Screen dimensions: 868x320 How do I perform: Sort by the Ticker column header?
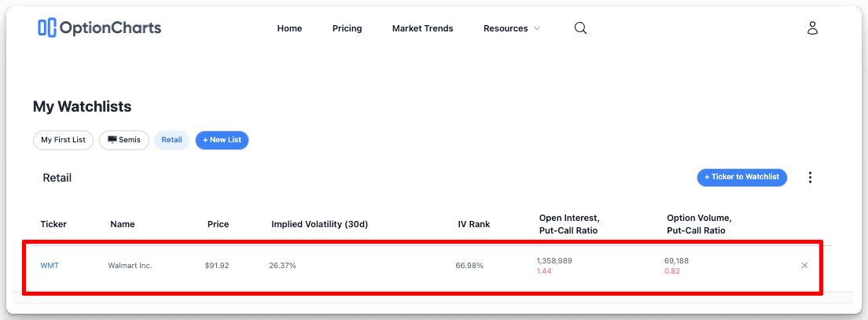(x=53, y=224)
